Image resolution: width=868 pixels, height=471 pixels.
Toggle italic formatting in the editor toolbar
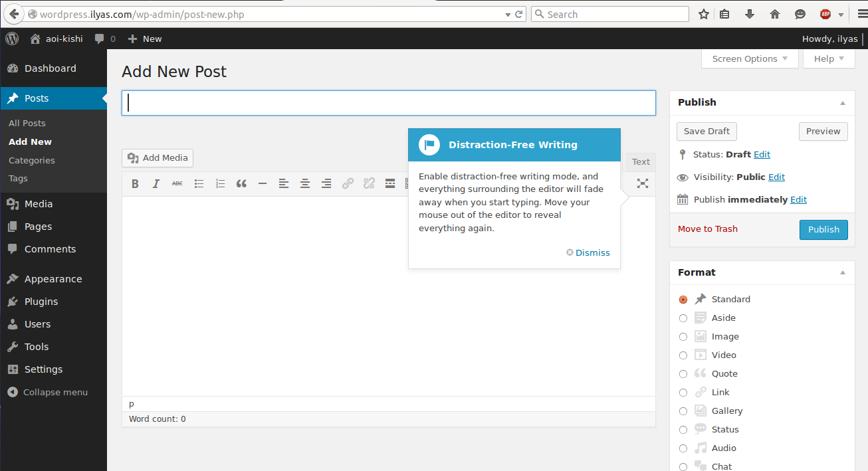click(156, 184)
